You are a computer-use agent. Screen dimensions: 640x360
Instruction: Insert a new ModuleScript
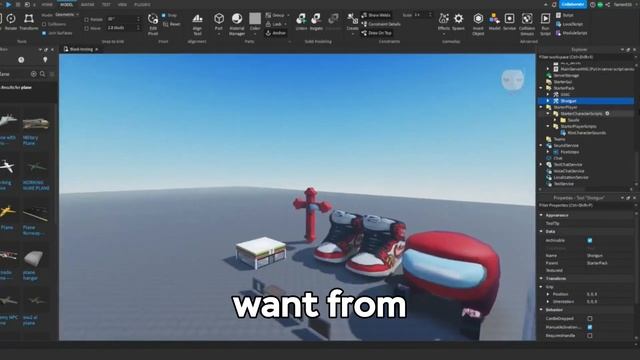pos(571,33)
